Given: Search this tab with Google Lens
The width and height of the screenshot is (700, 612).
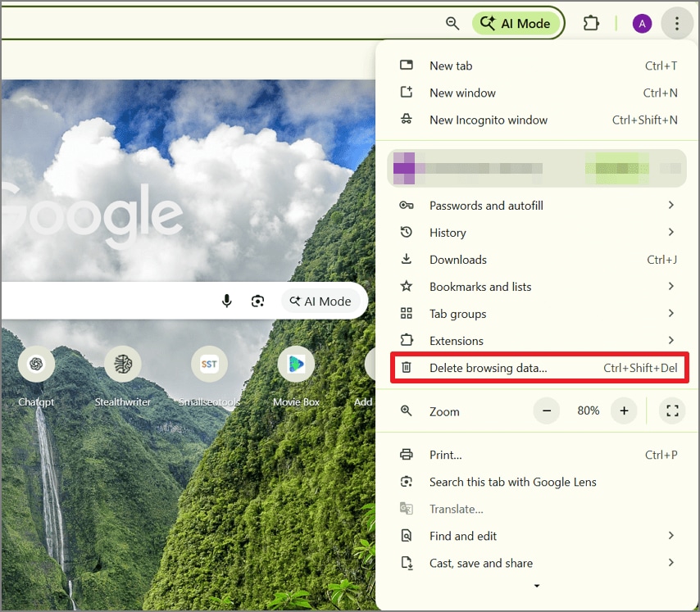Looking at the screenshot, I should [x=538, y=483].
